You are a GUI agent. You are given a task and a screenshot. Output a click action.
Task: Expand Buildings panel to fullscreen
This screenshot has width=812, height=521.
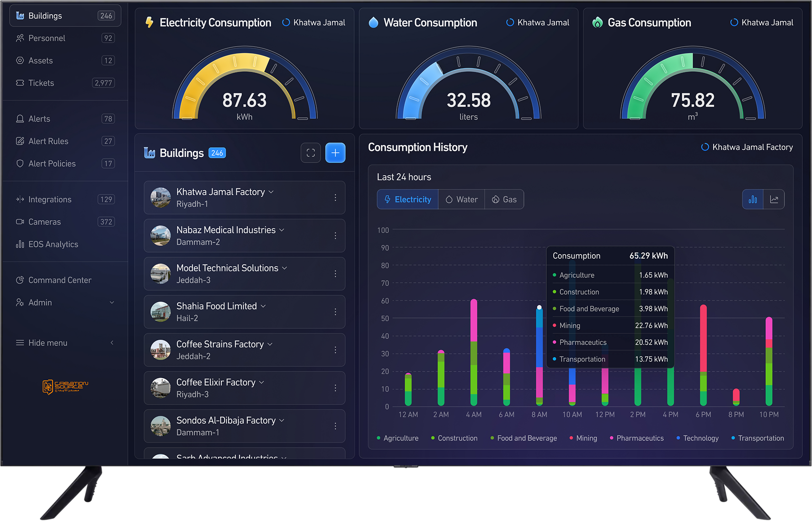tap(311, 153)
